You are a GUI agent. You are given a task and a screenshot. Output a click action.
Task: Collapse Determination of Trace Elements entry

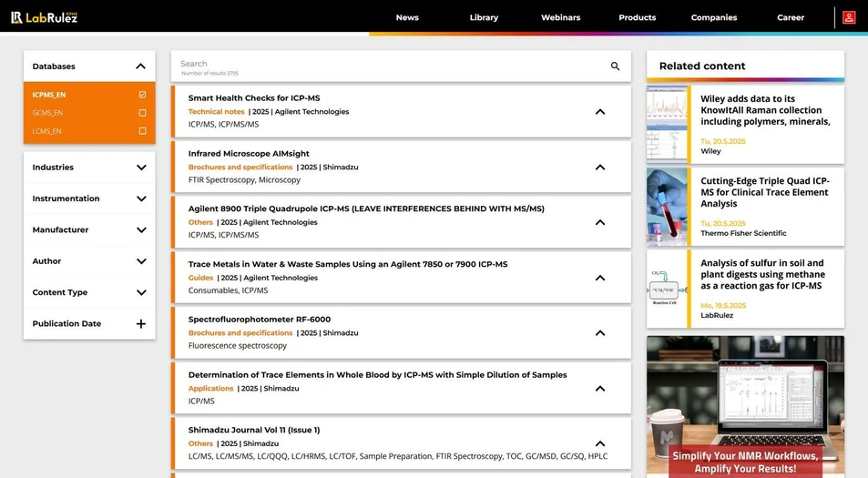[x=600, y=389]
